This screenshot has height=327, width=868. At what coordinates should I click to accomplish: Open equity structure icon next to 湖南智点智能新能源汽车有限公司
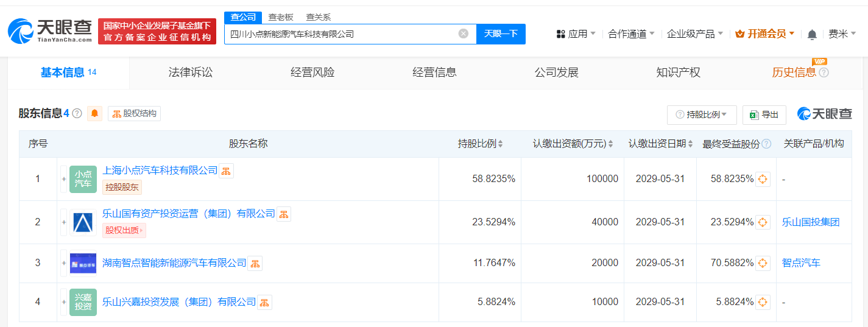[255, 264]
